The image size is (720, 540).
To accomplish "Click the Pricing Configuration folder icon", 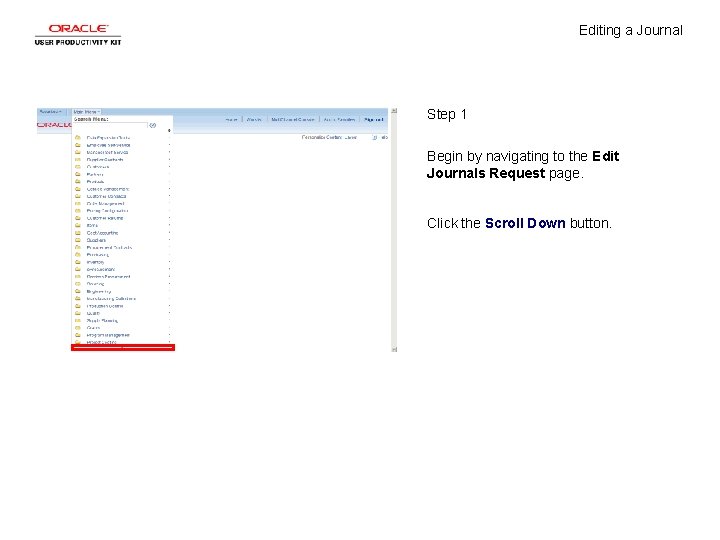I will tap(78, 211).
